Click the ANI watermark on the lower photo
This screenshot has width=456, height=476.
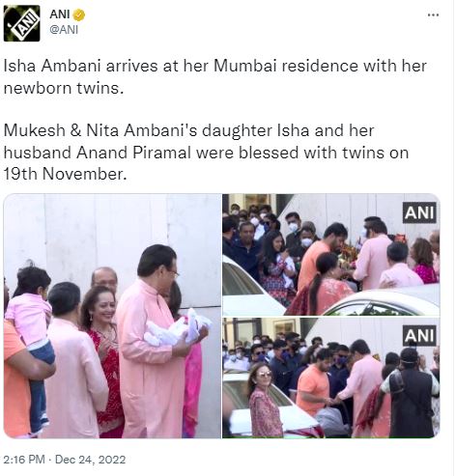(419, 336)
